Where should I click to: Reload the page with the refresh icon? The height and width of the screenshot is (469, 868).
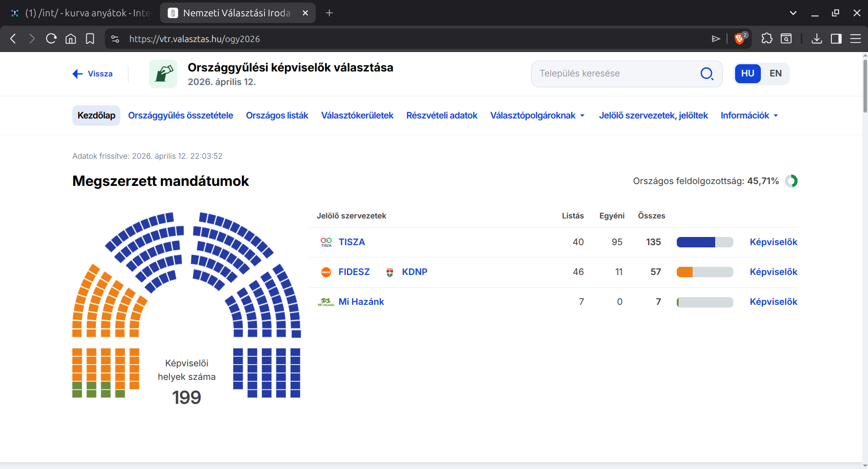click(51, 39)
